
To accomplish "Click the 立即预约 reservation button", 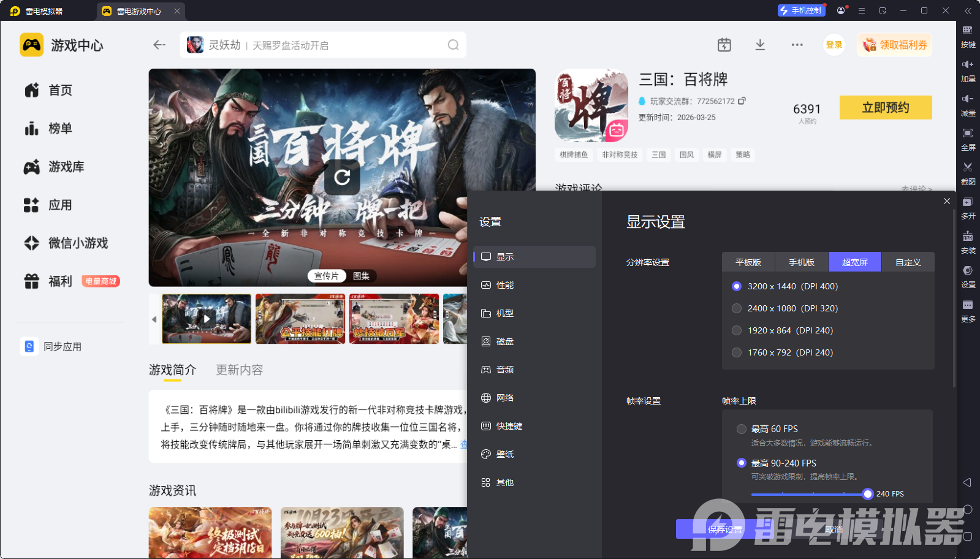I will click(885, 108).
